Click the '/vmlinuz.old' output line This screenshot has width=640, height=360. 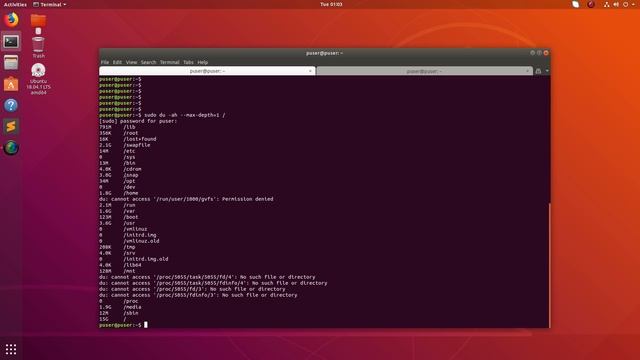pyautogui.click(x=129, y=241)
